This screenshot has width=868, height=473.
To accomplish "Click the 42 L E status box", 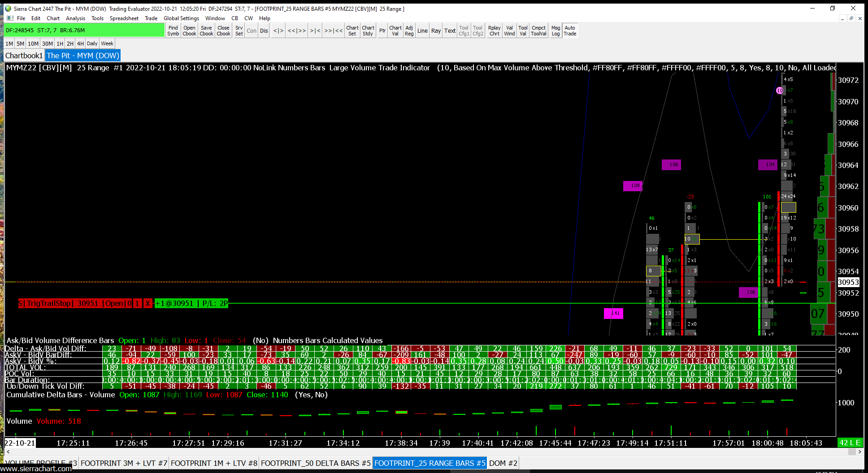I will point(850,443).
